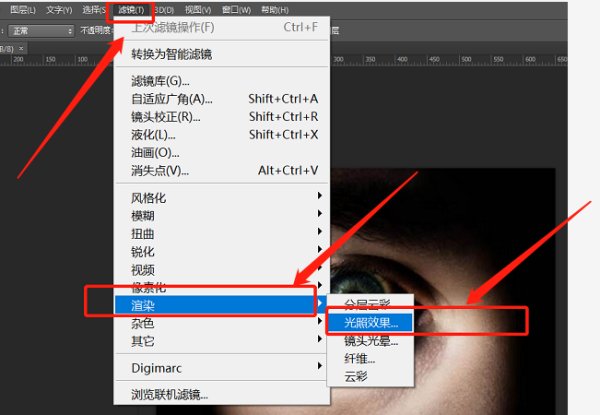Expand the 模糊 submenu
This screenshot has height=415, width=600.
pyautogui.click(x=222, y=216)
